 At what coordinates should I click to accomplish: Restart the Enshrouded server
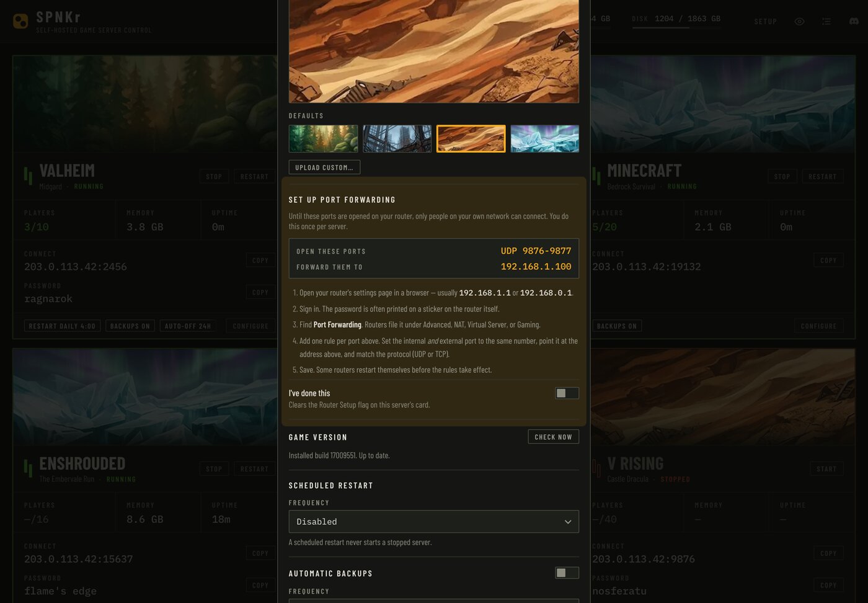pos(254,469)
